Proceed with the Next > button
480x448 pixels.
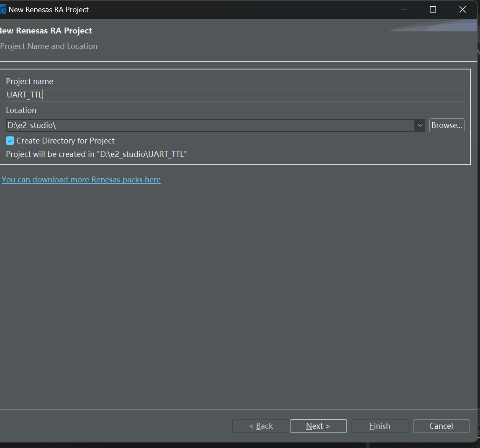point(318,426)
